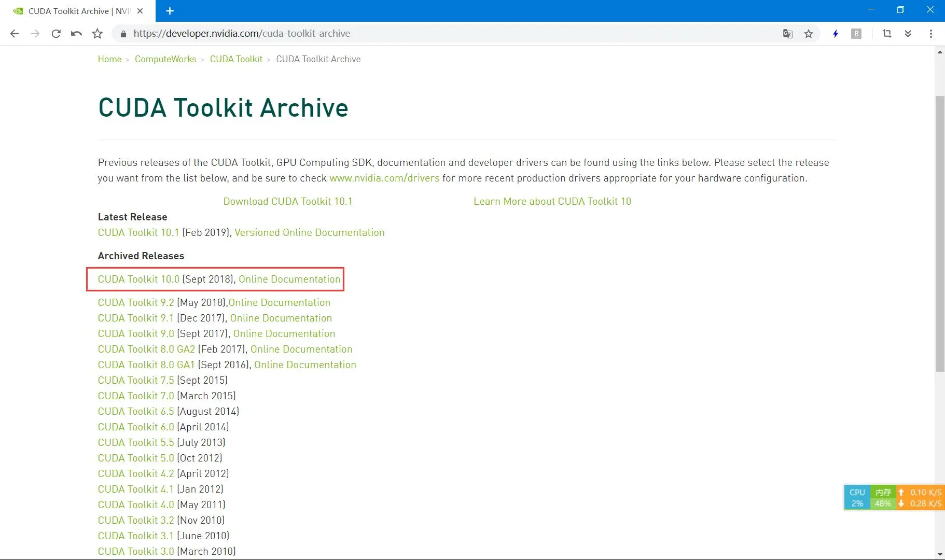Open CUDA Toolkit 5.0 link
Viewport: 945px width, 560px height.
136,458
